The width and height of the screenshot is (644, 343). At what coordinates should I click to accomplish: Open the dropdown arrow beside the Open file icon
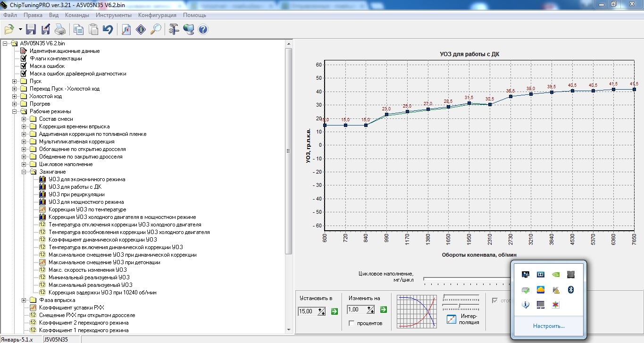[x=20, y=30]
